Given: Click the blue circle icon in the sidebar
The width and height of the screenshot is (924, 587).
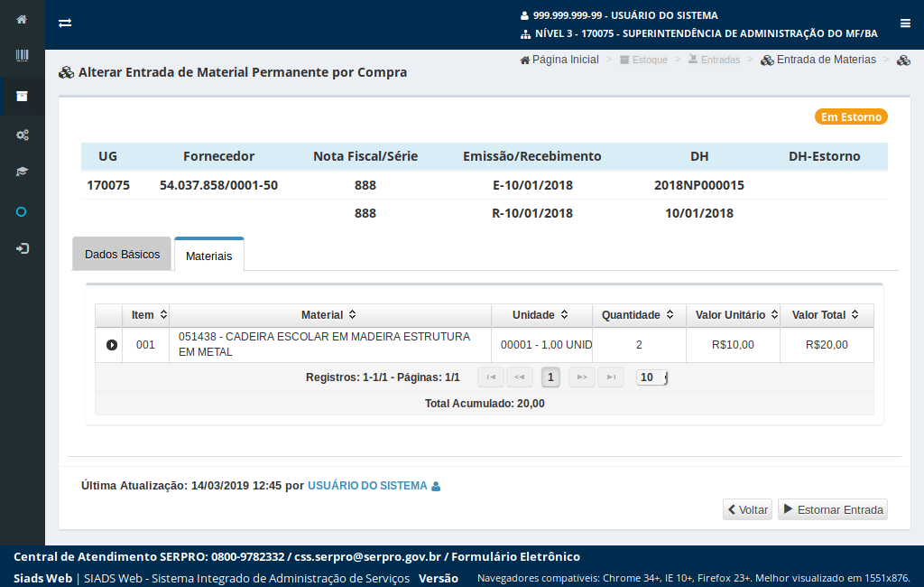Looking at the screenshot, I should click(x=22, y=212).
